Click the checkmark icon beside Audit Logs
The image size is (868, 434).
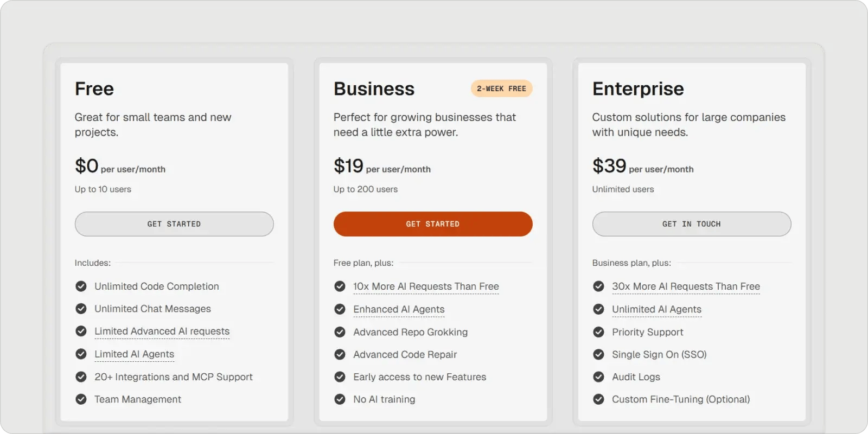click(598, 377)
